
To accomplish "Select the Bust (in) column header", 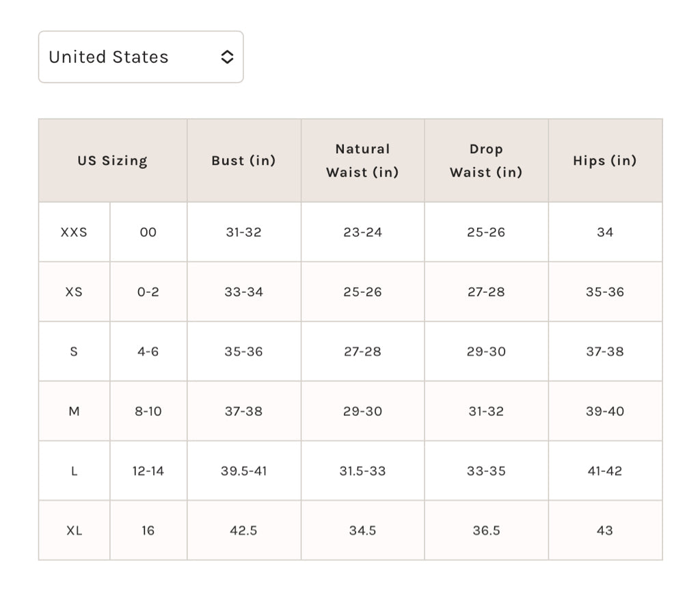I will [x=243, y=161].
